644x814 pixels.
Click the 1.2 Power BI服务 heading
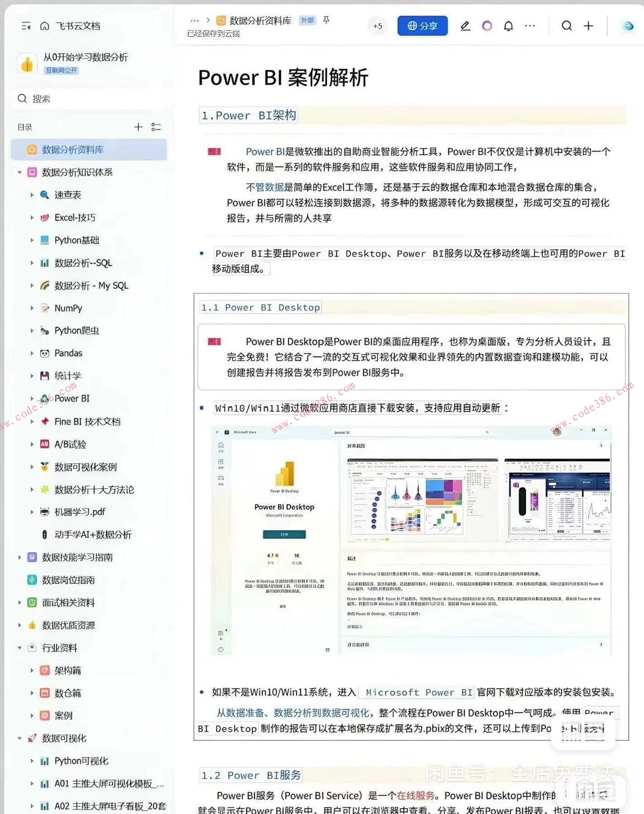[251, 775]
